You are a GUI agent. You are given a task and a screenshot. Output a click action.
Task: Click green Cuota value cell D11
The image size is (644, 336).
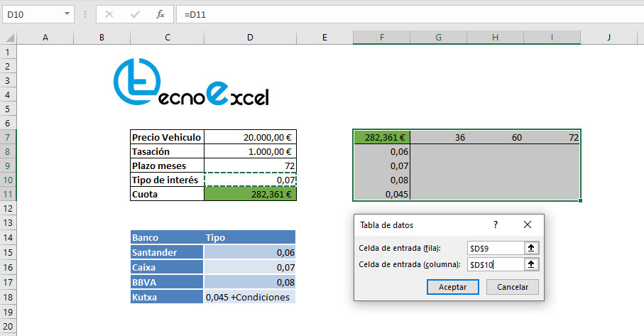click(250, 195)
